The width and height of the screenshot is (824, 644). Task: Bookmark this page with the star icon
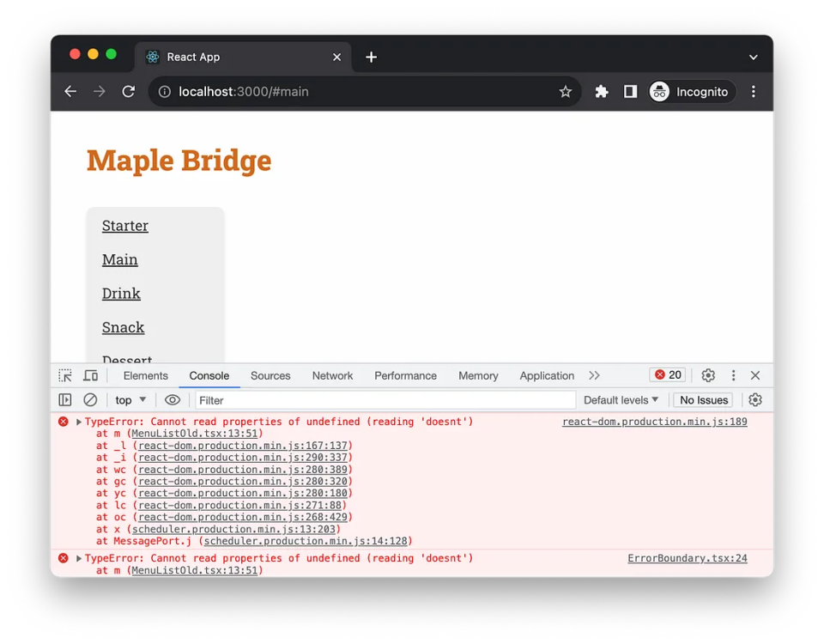point(566,92)
